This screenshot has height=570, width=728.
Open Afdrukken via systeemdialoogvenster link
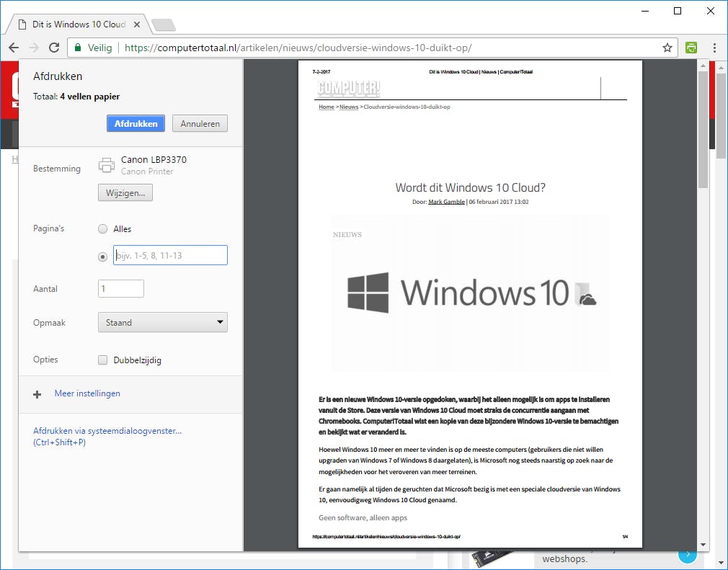[107, 436]
